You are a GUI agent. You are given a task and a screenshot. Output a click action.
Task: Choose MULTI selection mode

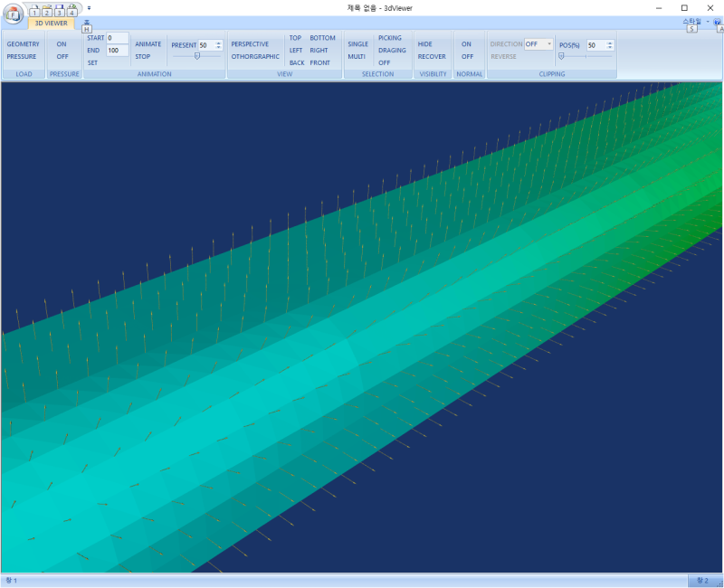[x=357, y=56]
